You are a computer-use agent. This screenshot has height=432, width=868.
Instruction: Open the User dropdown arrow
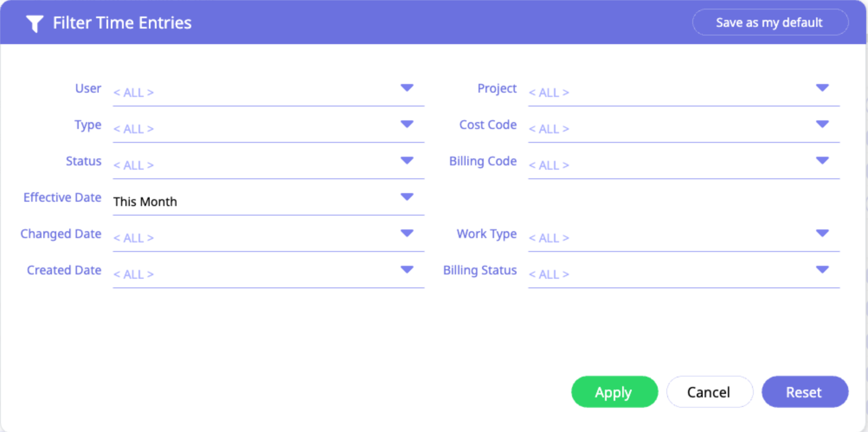click(407, 88)
